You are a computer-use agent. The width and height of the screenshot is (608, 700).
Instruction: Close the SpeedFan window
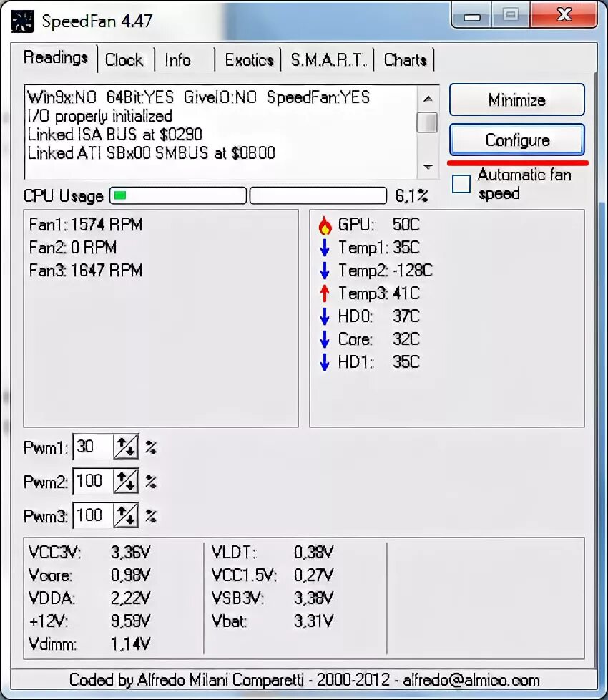click(564, 16)
